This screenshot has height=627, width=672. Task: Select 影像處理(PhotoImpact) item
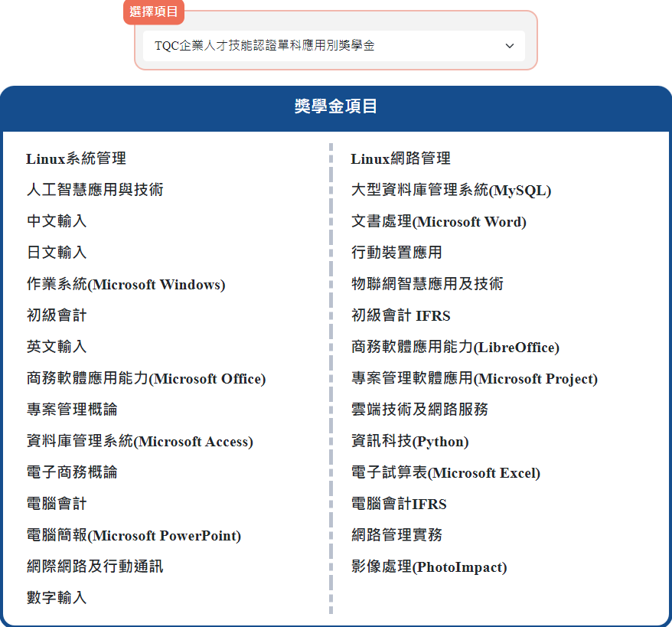[429, 567]
